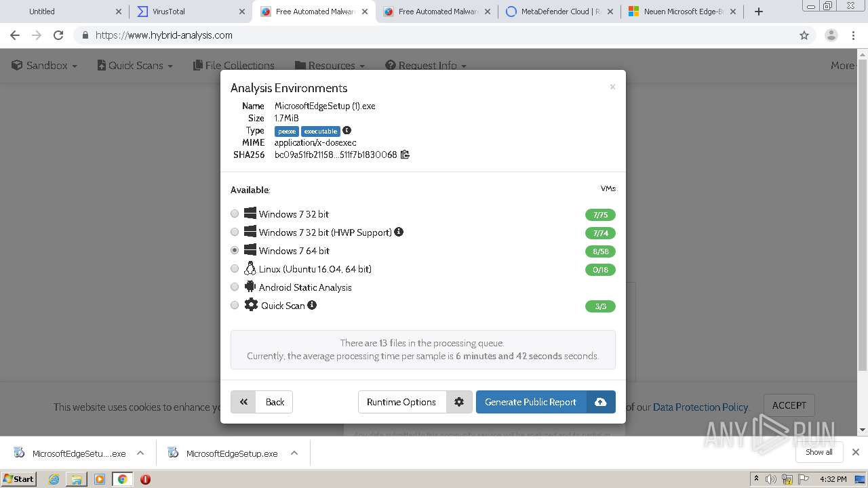Choose Android Static Analysis radio
Screen dimensions: 868x488
coord(235,287)
